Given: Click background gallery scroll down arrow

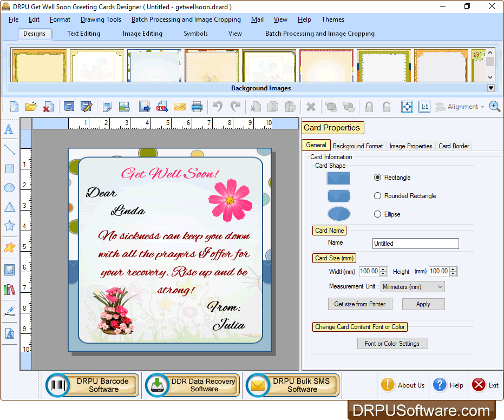Looking at the screenshot, I should click(x=490, y=77).
